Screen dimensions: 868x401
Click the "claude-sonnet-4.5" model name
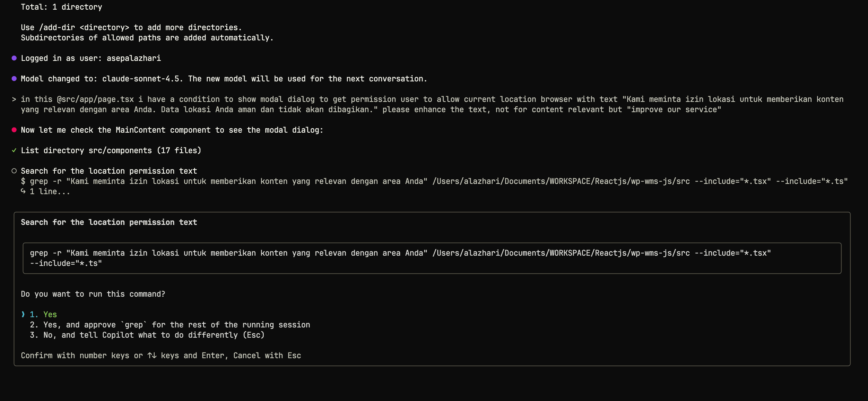[x=140, y=79]
